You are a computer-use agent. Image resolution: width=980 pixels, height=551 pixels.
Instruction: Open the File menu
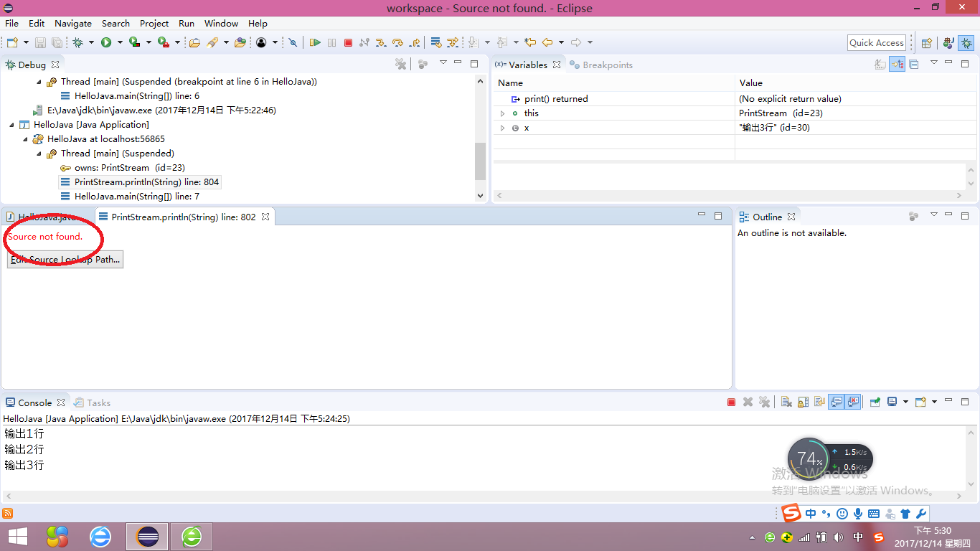(x=11, y=24)
